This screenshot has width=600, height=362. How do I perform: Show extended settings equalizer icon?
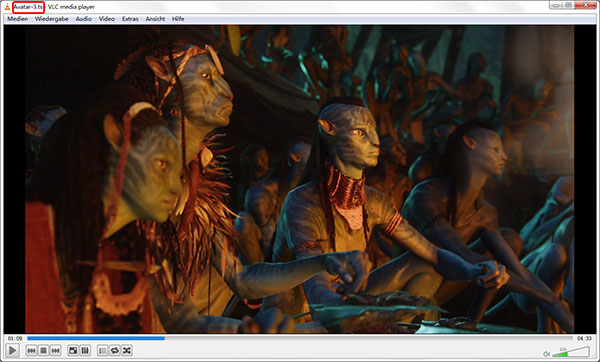point(85,350)
